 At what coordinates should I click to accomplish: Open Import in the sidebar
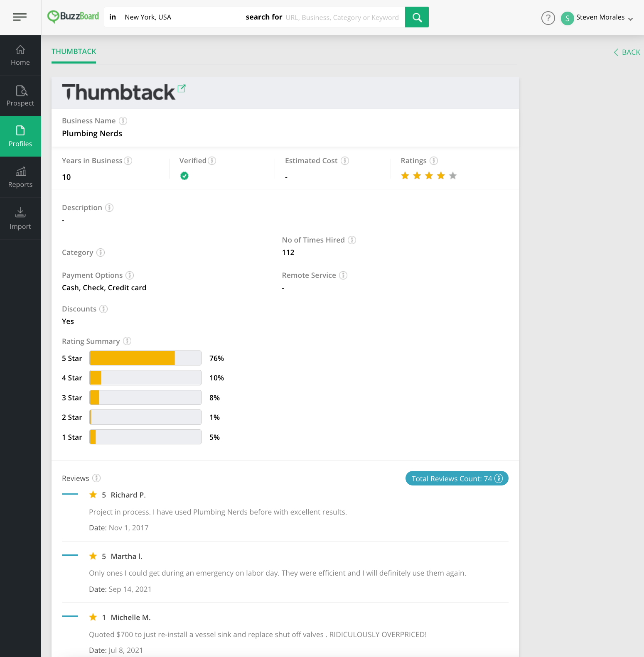[x=20, y=218]
